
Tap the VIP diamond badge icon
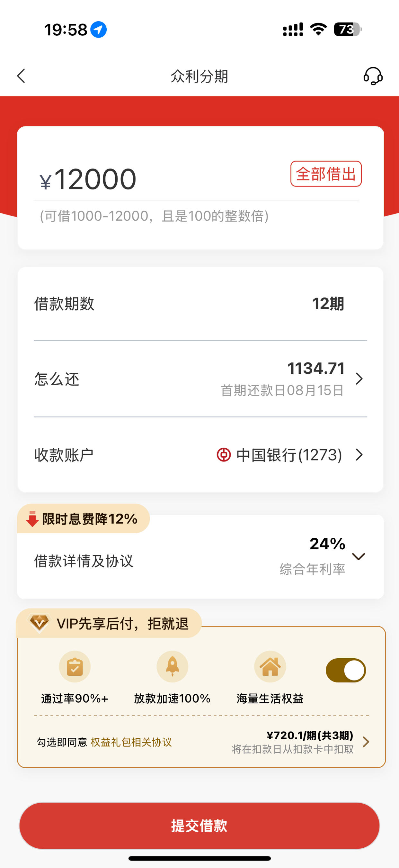pos(40,623)
